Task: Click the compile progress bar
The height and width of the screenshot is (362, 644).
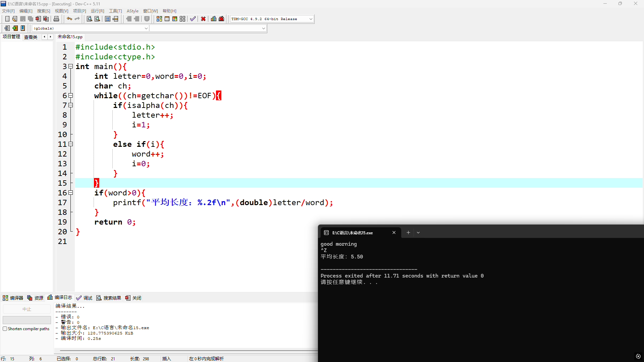Action: (27, 320)
